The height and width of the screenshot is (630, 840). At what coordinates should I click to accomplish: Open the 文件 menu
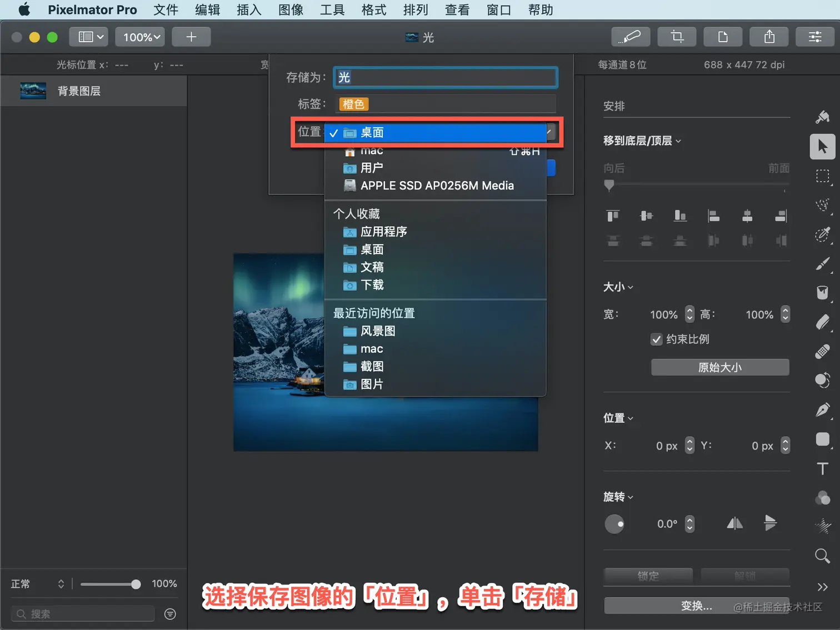[x=166, y=10]
